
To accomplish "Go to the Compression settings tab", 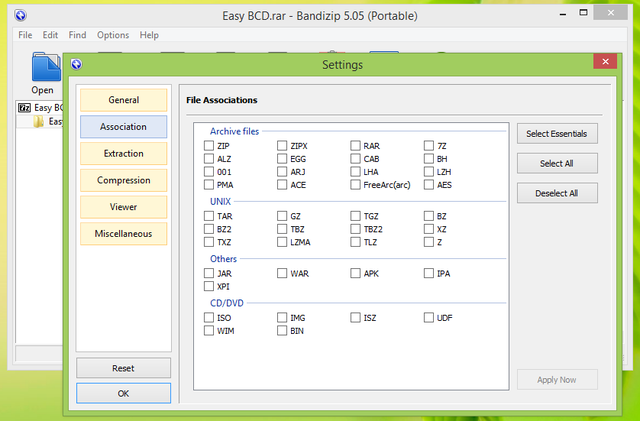I will point(123,181).
